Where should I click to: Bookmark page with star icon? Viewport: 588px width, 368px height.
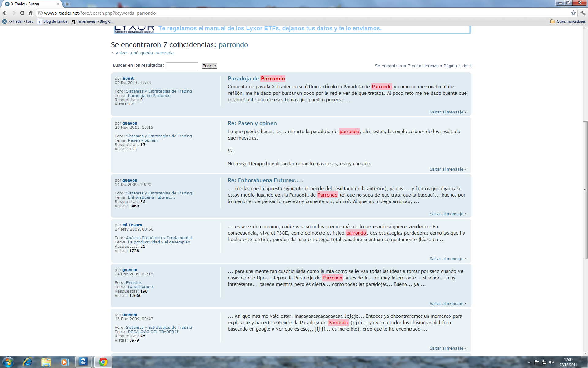tap(573, 13)
